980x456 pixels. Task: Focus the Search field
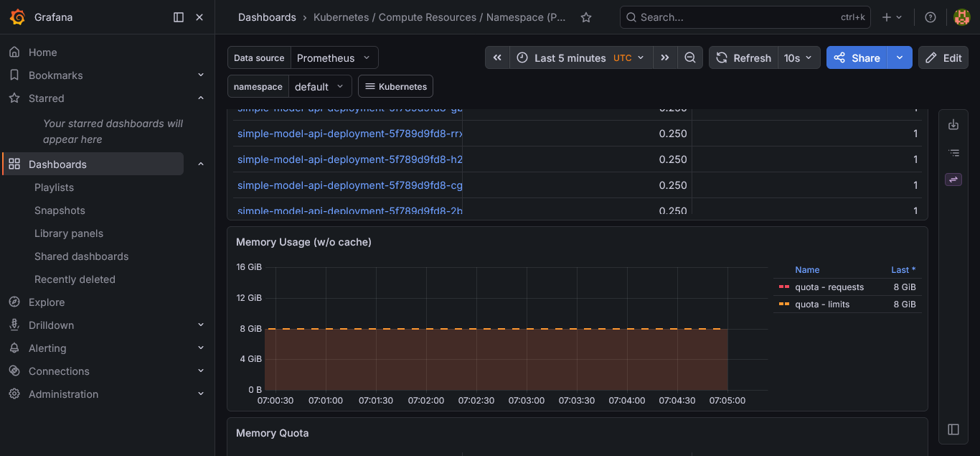click(x=745, y=17)
